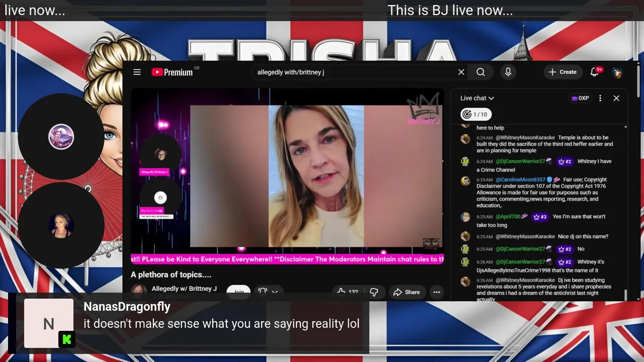Open the Create button
Screen dimensions: 644x362
tap(563, 72)
